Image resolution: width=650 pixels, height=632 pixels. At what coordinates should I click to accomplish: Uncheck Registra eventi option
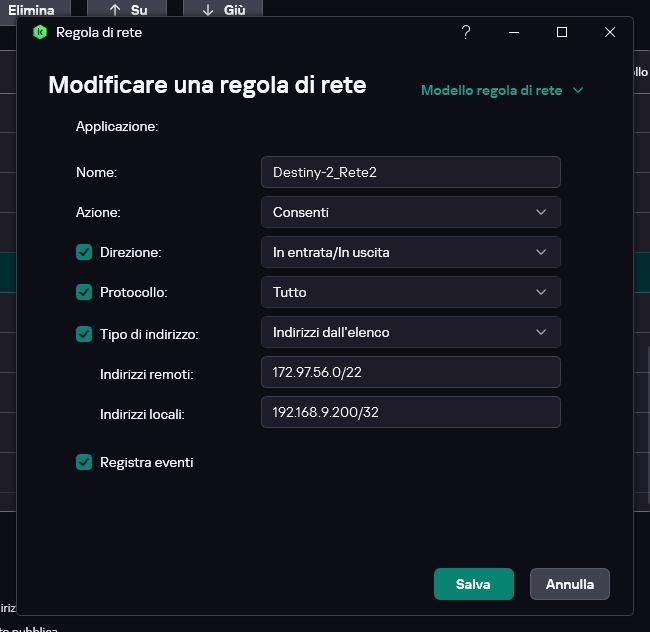click(x=84, y=462)
